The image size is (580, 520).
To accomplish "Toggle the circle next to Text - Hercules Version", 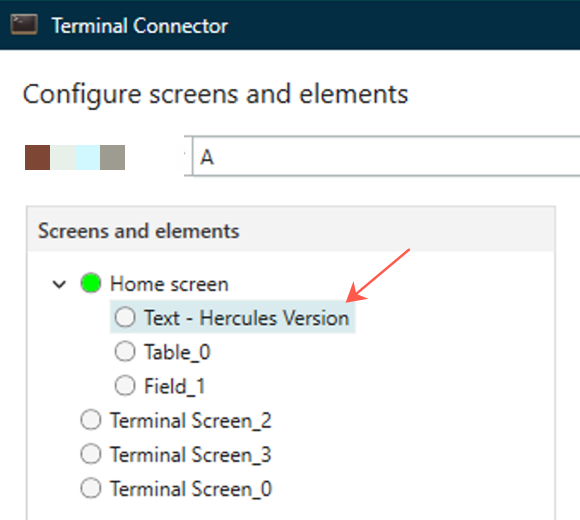I will click(125, 317).
